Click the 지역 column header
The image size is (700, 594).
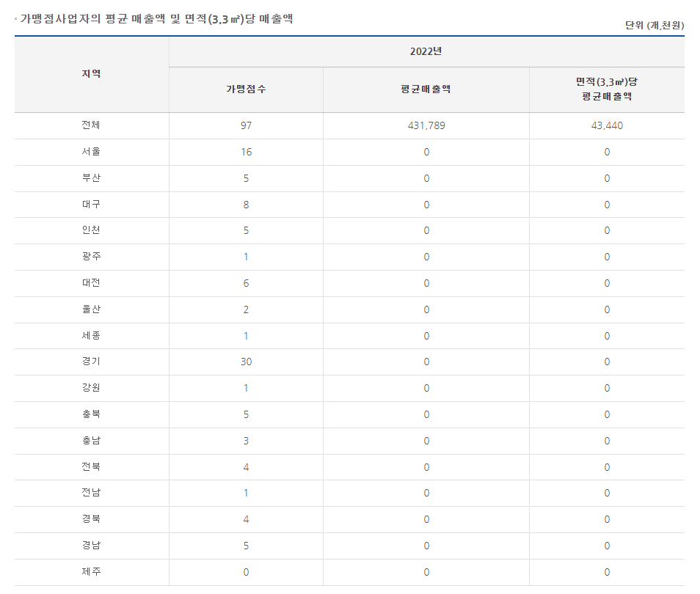pos(92,74)
